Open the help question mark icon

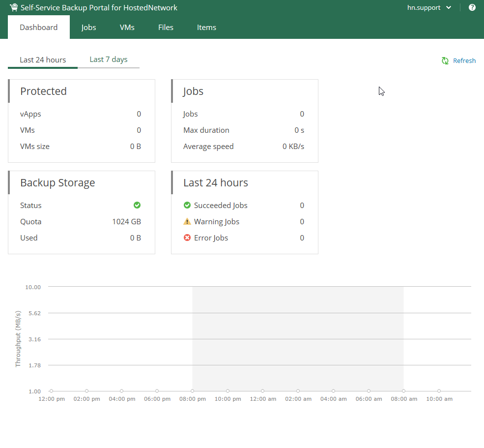pyautogui.click(x=472, y=7)
